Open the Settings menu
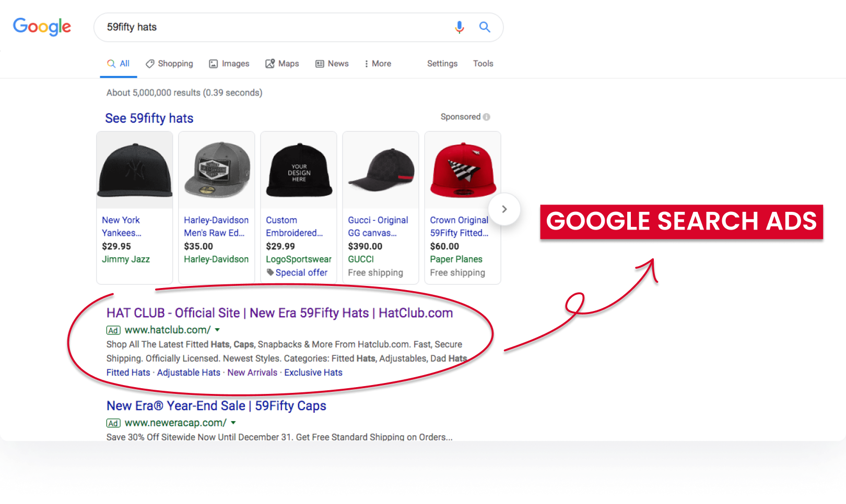The height and width of the screenshot is (504, 846). pos(442,63)
